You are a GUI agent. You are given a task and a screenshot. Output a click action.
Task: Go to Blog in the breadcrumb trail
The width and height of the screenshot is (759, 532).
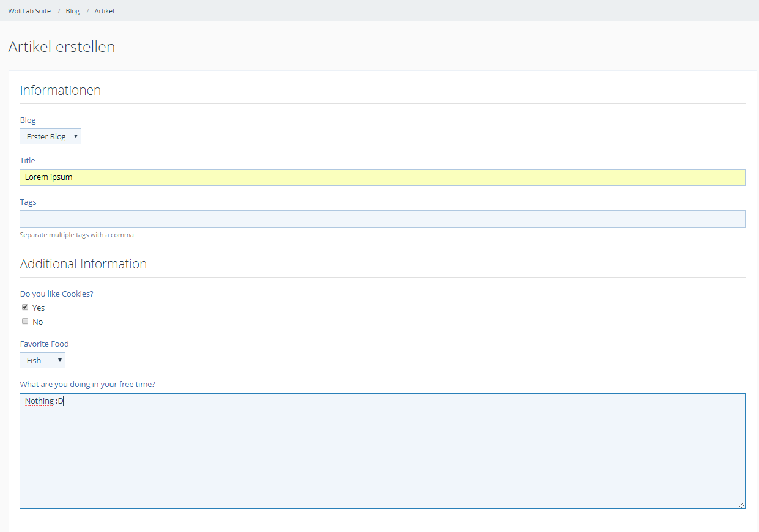[x=73, y=11]
